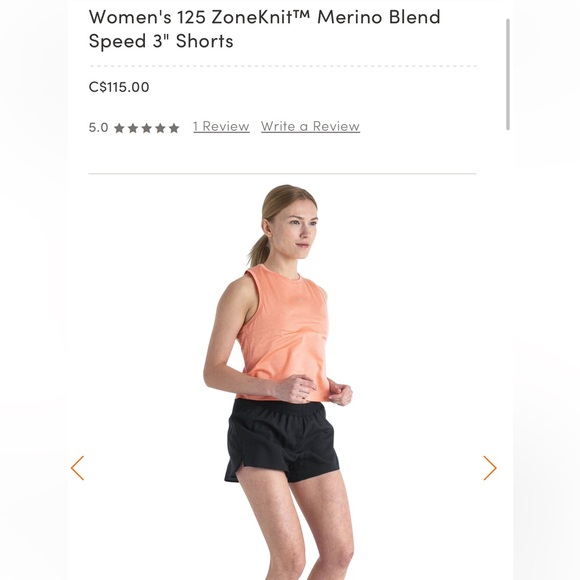Screen dimensions: 580x580
Task: Click the second rating star
Action: click(x=133, y=128)
